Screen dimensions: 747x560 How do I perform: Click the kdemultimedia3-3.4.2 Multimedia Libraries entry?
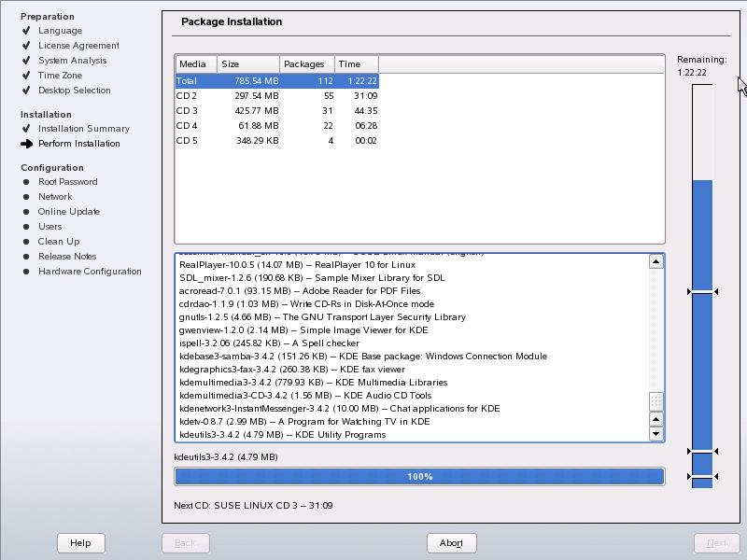click(x=314, y=383)
